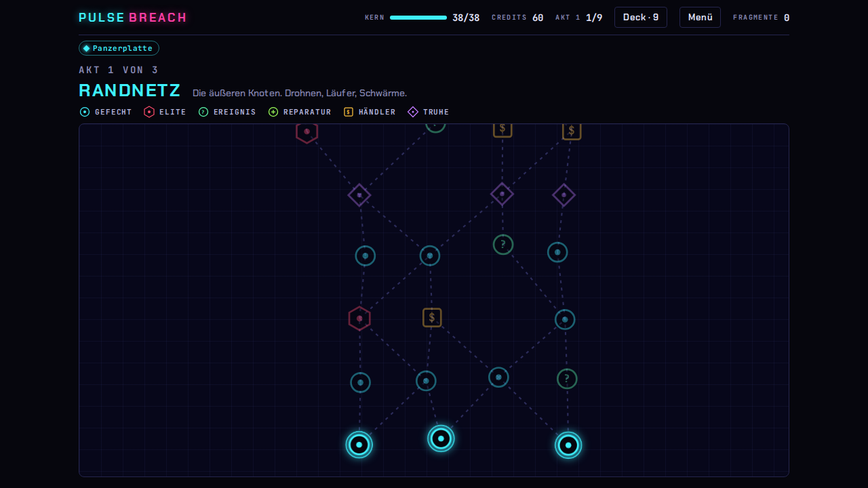Open the Menü button
868x488 pixels.
click(x=700, y=17)
